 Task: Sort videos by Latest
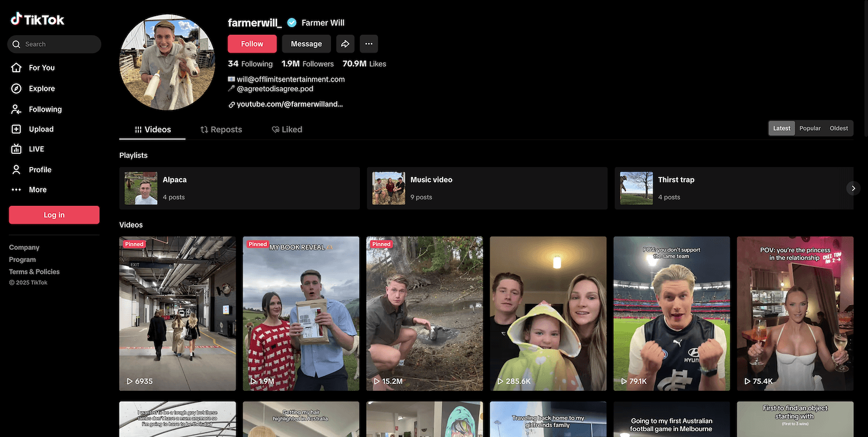pyautogui.click(x=781, y=128)
